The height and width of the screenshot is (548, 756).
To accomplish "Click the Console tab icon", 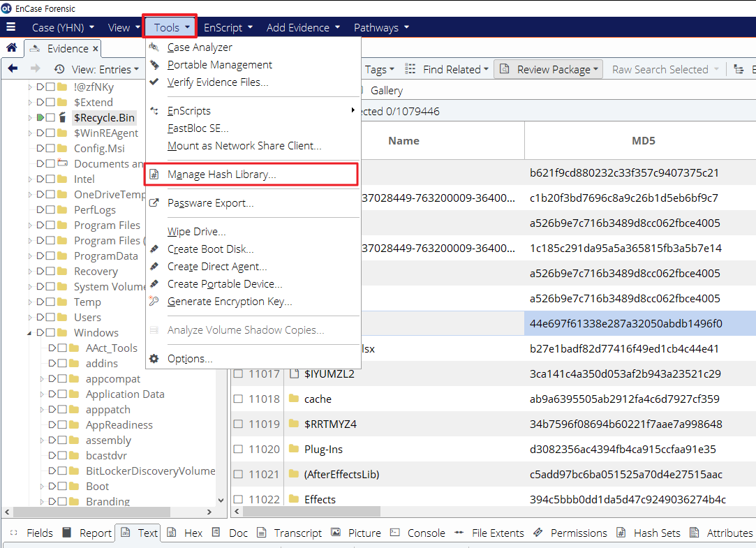I will [395, 532].
